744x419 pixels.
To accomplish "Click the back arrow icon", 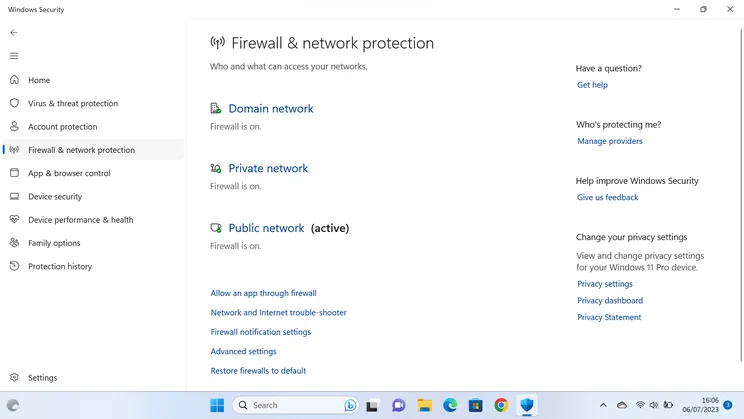I will pos(14,33).
